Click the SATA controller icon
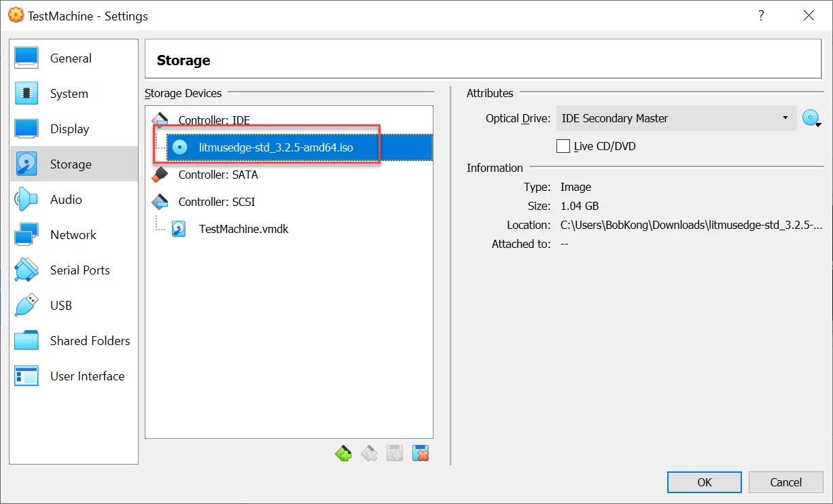This screenshot has width=833, height=504. (160, 175)
